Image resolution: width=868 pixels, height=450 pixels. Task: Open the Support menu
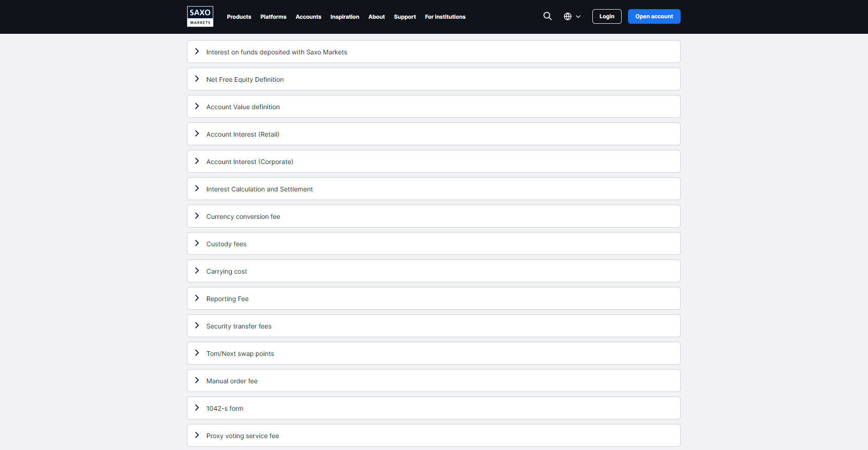(405, 17)
